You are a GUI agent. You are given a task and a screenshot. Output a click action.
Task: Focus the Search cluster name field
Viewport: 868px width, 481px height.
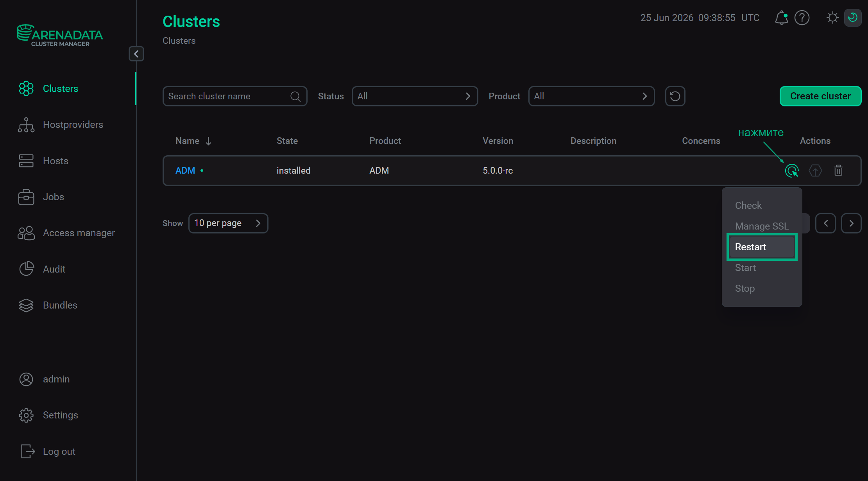[x=234, y=96]
